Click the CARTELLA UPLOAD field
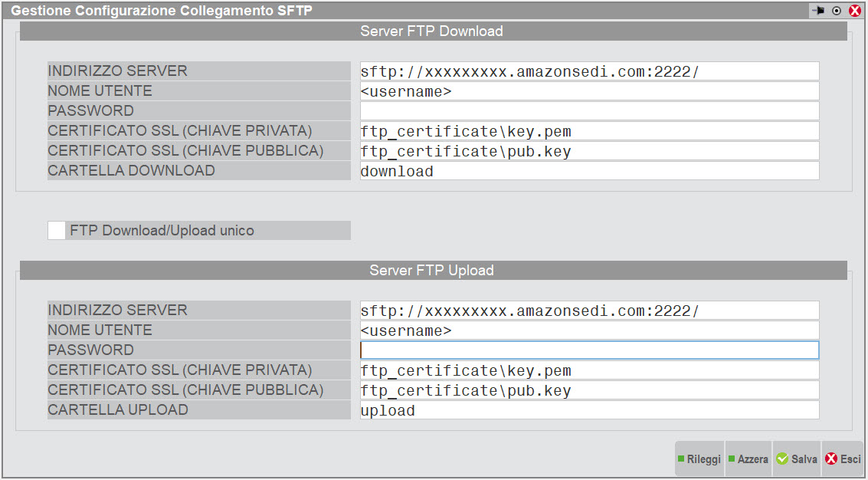 pyautogui.click(x=588, y=410)
